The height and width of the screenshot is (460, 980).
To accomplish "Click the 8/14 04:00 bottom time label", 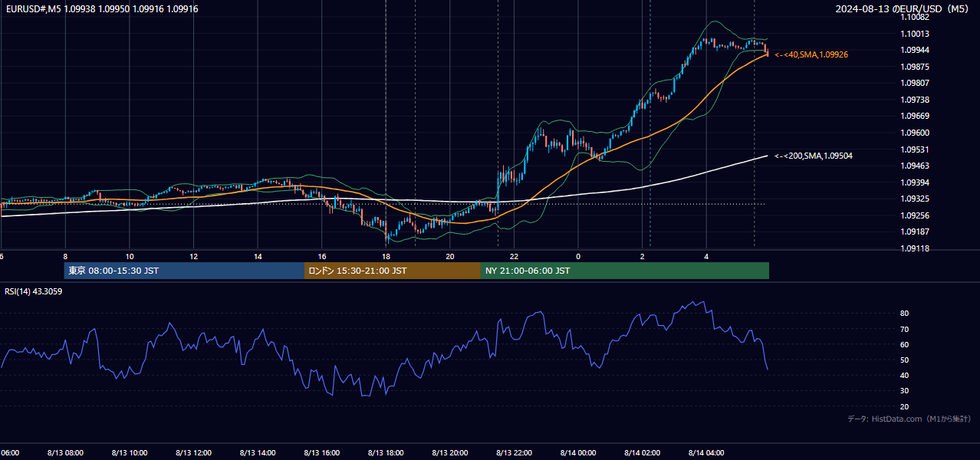I will point(706,453).
